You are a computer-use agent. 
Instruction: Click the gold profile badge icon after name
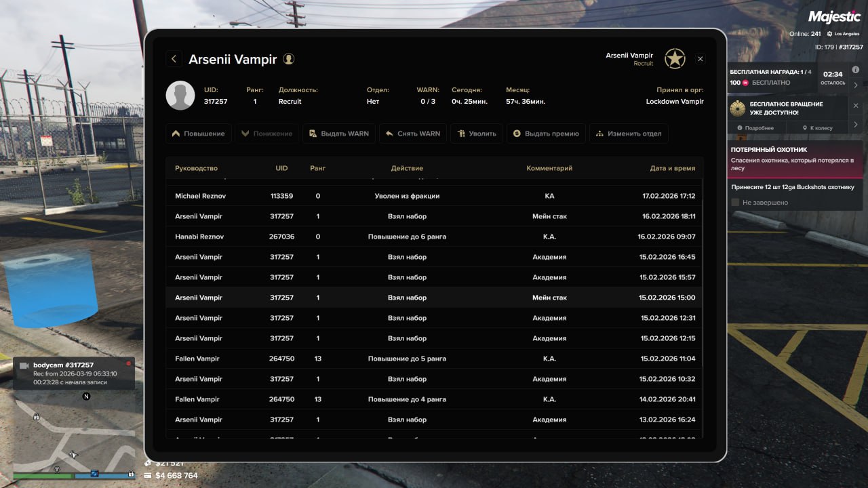coord(289,59)
